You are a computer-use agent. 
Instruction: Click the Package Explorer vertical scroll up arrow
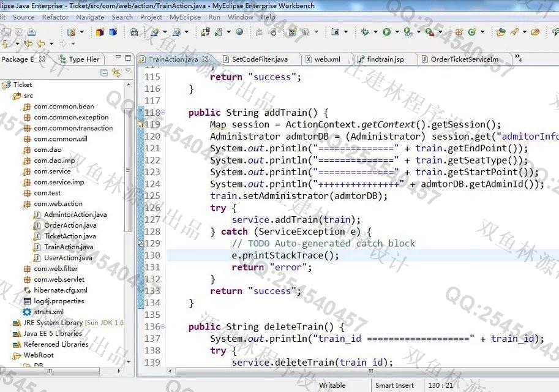click(x=129, y=85)
